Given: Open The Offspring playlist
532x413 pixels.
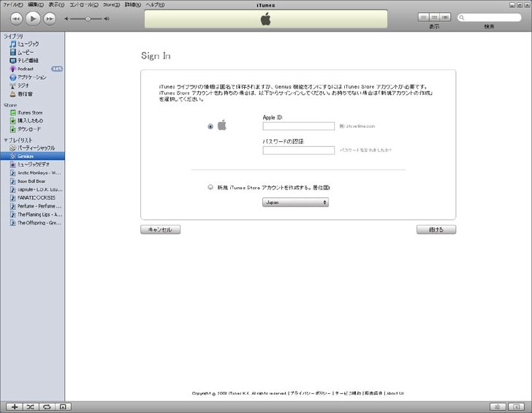Looking at the screenshot, I should pos(32,223).
